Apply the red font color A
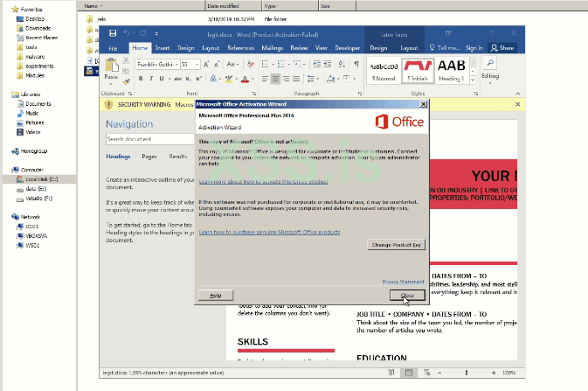The height and width of the screenshot is (391, 588). coord(245,79)
